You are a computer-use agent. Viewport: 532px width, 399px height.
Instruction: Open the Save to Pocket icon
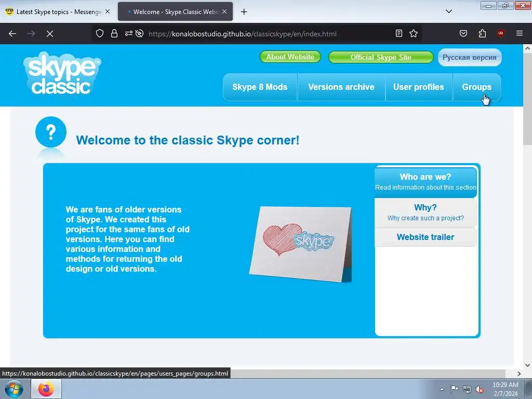(x=463, y=33)
